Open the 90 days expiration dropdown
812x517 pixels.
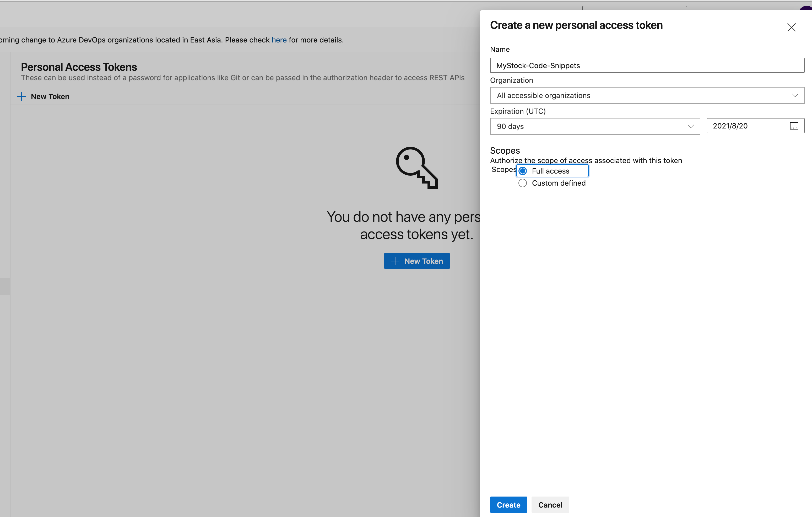595,126
